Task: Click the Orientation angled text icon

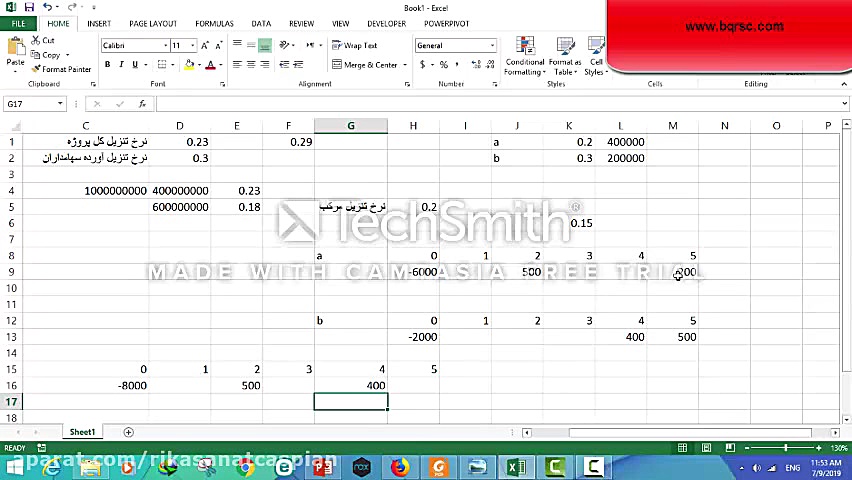Action: pyautogui.click(x=285, y=45)
